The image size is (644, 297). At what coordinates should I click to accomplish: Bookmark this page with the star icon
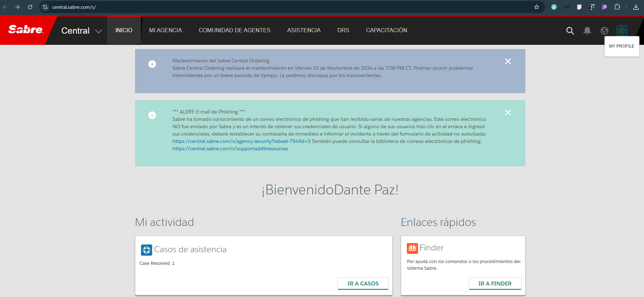(536, 7)
